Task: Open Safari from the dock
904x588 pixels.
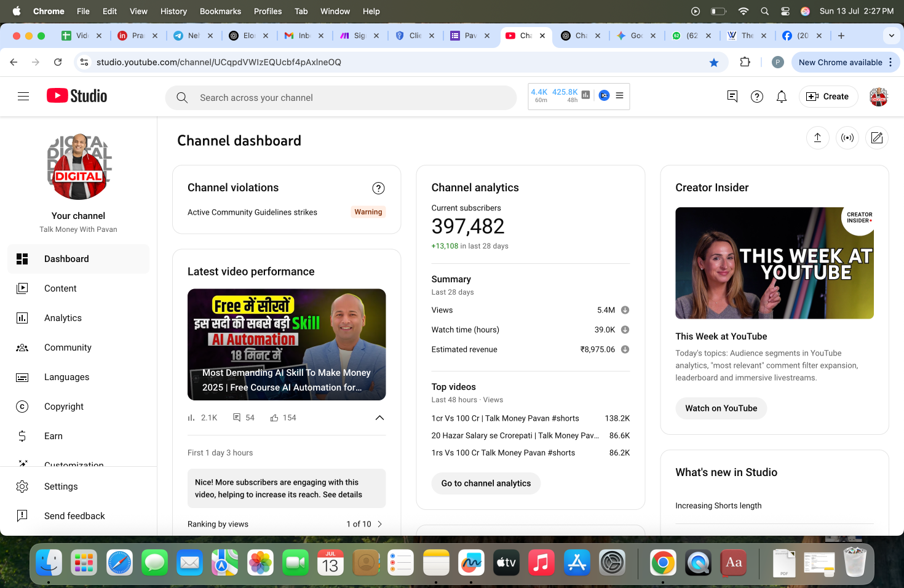Action: pyautogui.click(x=119, y=563)
